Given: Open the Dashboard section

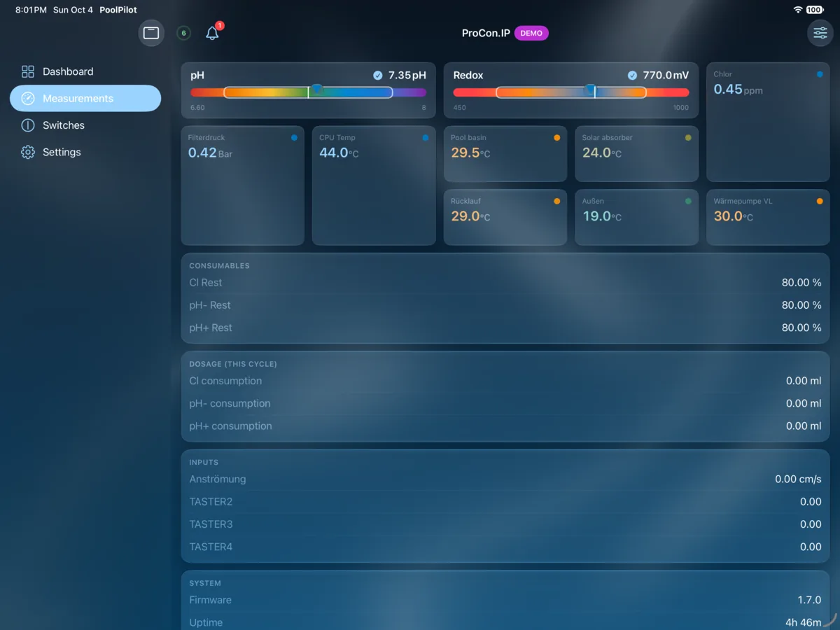Looking at the screenshot, I should 85,71.
